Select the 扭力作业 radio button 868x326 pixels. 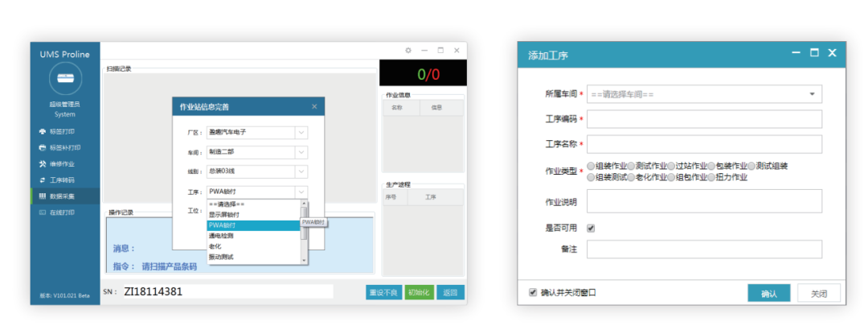pos(711,177)
